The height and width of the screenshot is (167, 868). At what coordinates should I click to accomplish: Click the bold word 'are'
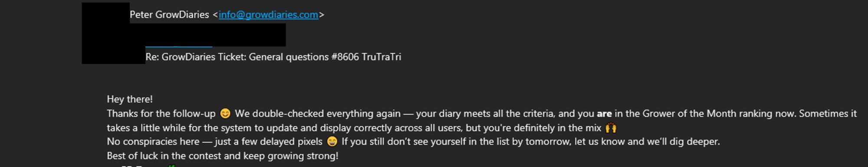coord(604,114)
